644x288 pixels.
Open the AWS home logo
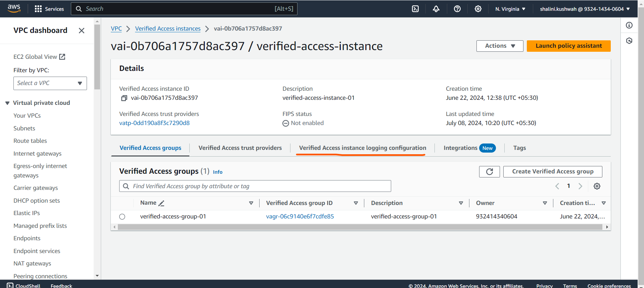click(14, 8)
